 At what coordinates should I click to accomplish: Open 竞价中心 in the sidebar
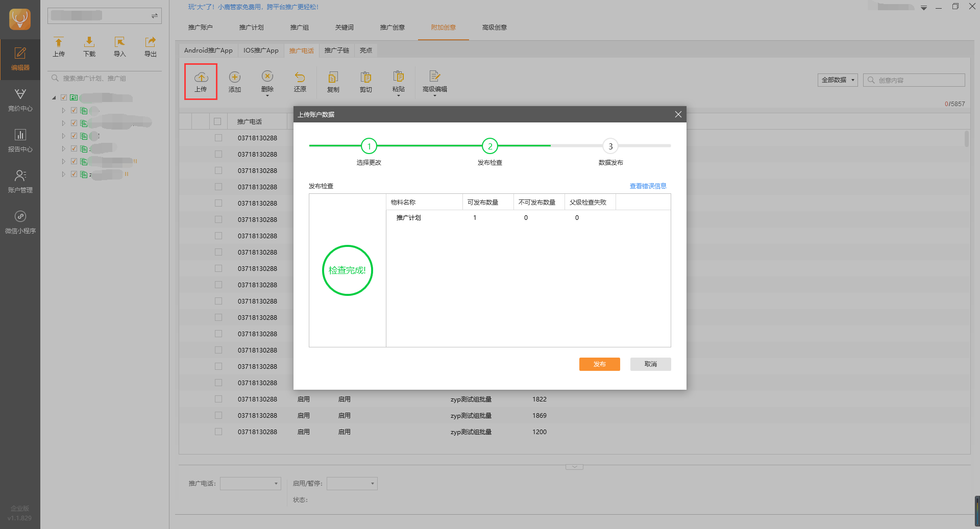[x=20, y=100]
